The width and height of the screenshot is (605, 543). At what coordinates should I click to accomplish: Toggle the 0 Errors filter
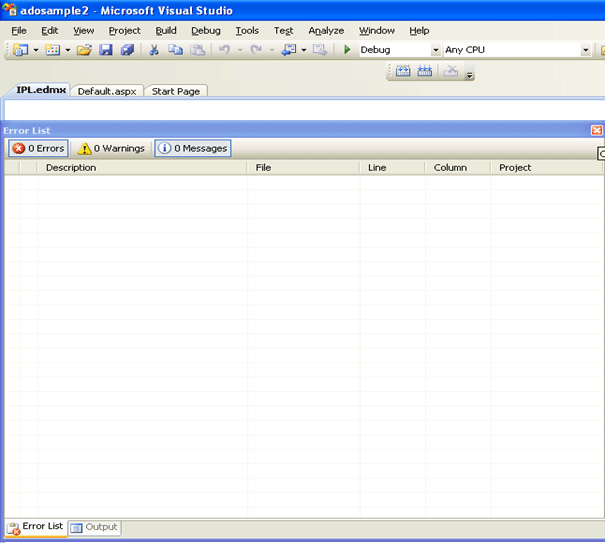[39, 148]
